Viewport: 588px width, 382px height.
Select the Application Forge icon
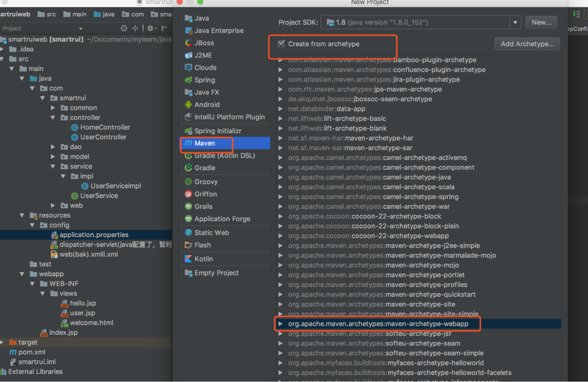188,219
